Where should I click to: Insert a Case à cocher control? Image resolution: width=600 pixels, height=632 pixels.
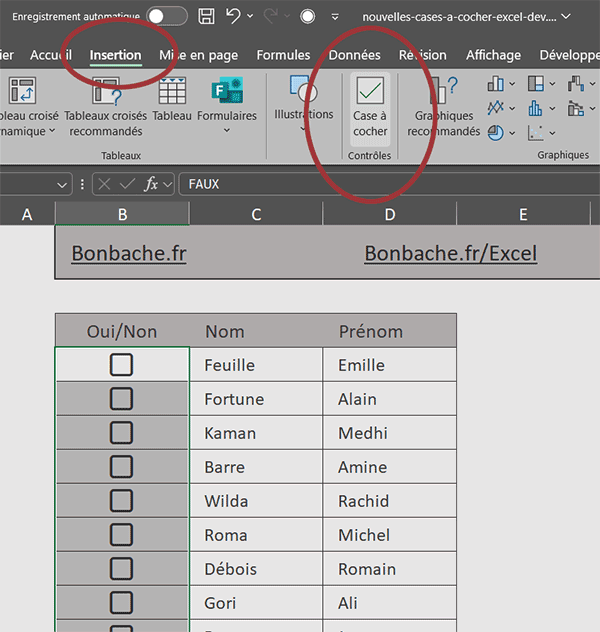(370, 108)
